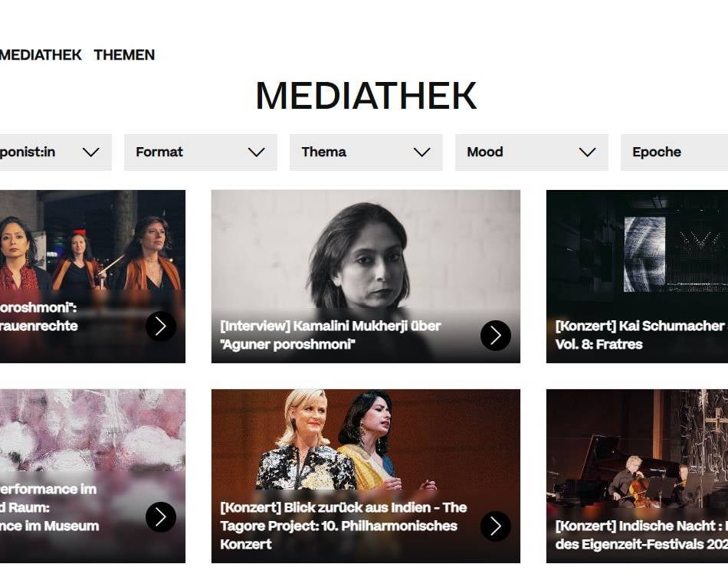Open the Komponist:in filter dropdown

click(x=56, y=152)
